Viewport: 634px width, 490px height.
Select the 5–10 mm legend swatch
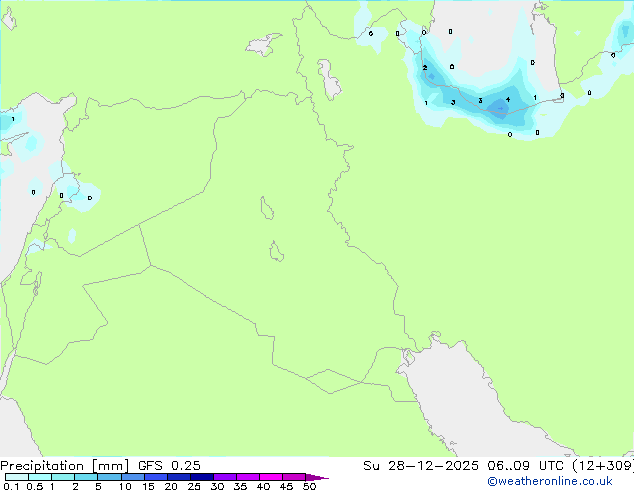pos(110,477)
